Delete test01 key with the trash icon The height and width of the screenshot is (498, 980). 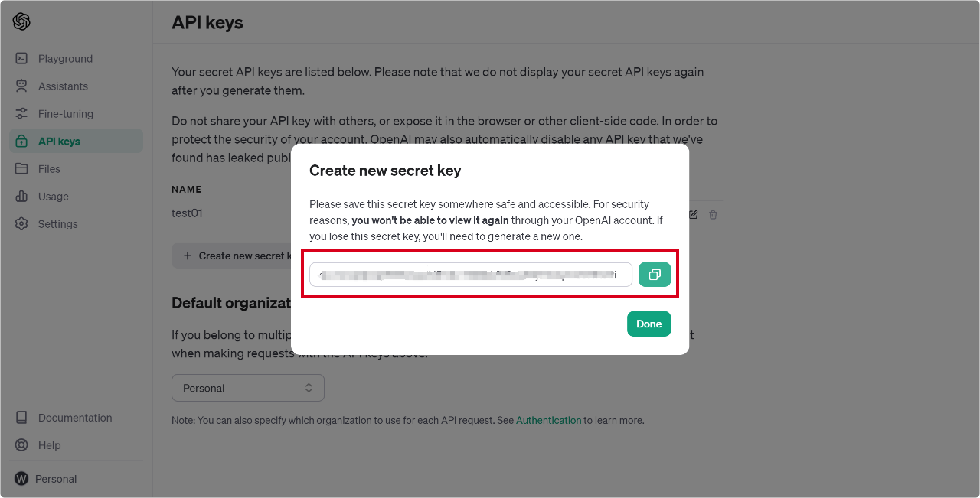pyautogui.click(x=713, y=215)
